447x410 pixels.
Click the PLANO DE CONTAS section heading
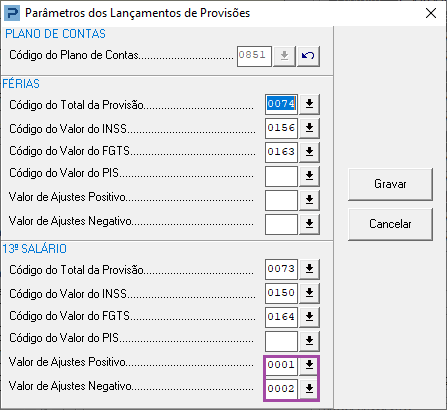tap(55, 34)
